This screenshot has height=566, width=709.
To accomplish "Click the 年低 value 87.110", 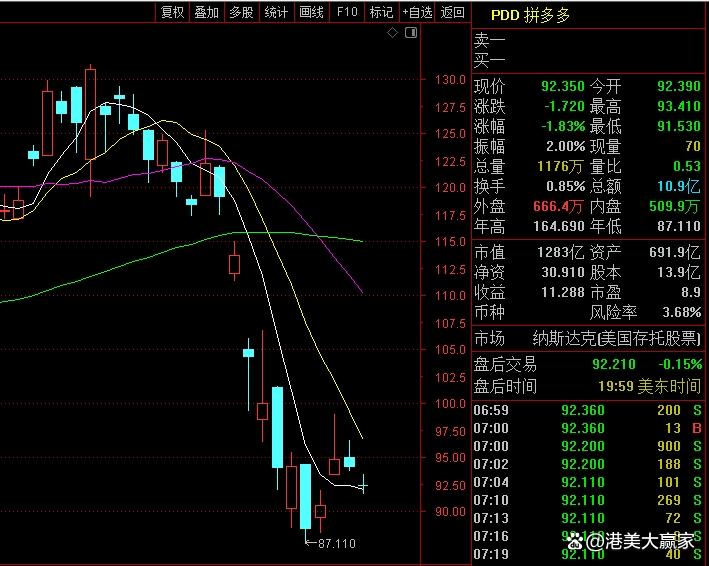I will [x=679, y=226].
